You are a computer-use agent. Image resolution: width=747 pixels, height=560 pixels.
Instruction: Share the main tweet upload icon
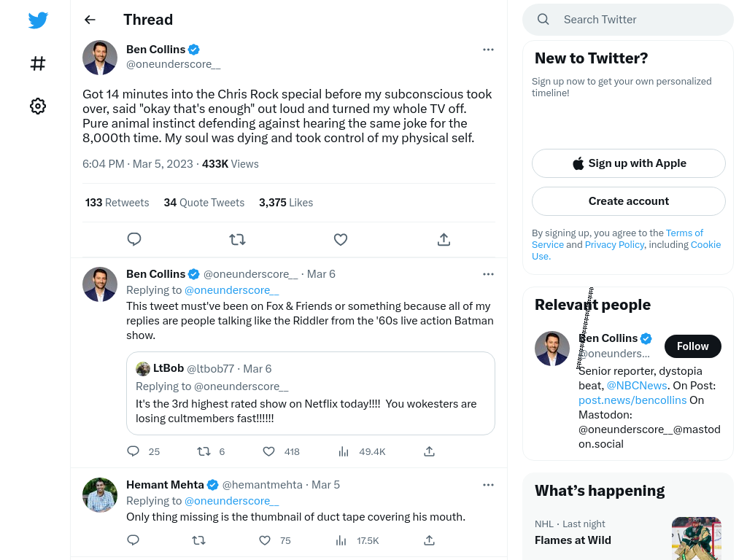point(444,239)
